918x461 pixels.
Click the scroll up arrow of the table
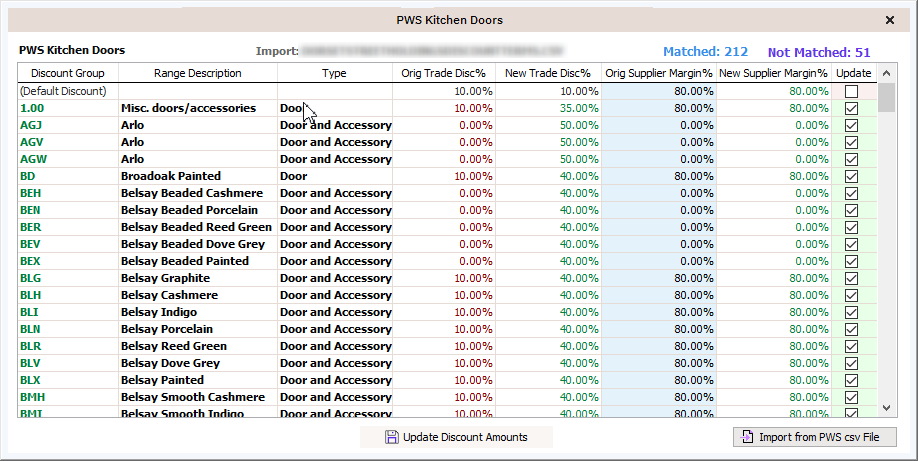pyautogui.click(x=886, y=73)
